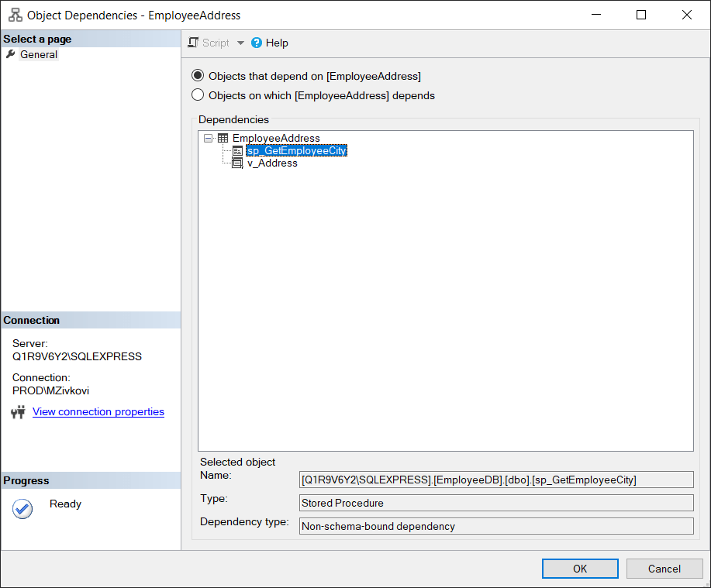This screenshot has width=711, height=588.
Task: Select v_Address in the dependencies tree
Action: click(x=271, y=163)
